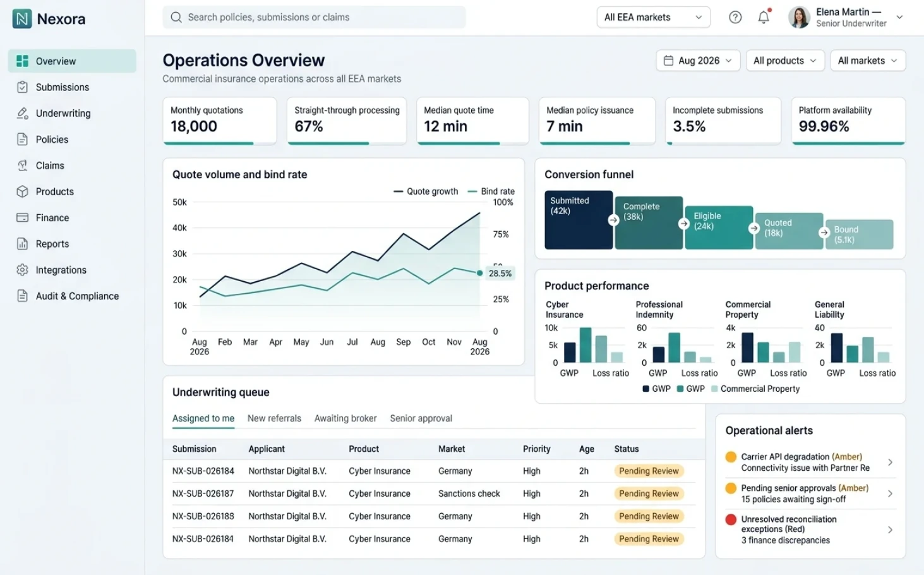The height and width of the screenshot is (575, 924).
Task: Click the Bind rate legend marker
Action: [472, 191]
